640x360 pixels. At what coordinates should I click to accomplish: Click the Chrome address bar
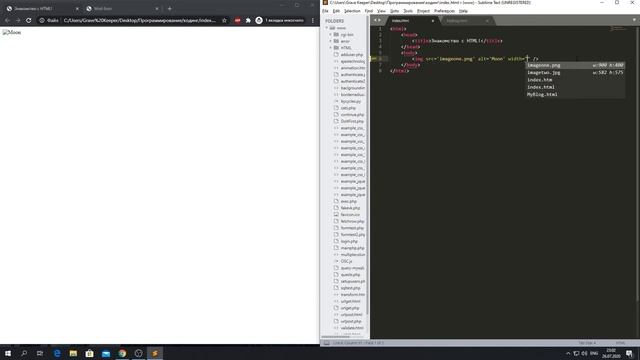[139, 20]
